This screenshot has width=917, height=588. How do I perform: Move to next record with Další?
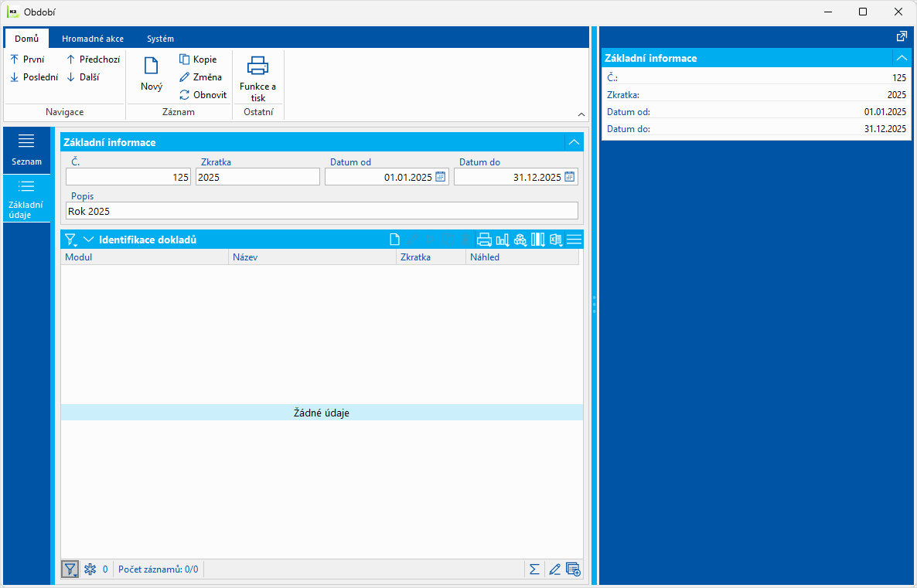coord(83,77)
